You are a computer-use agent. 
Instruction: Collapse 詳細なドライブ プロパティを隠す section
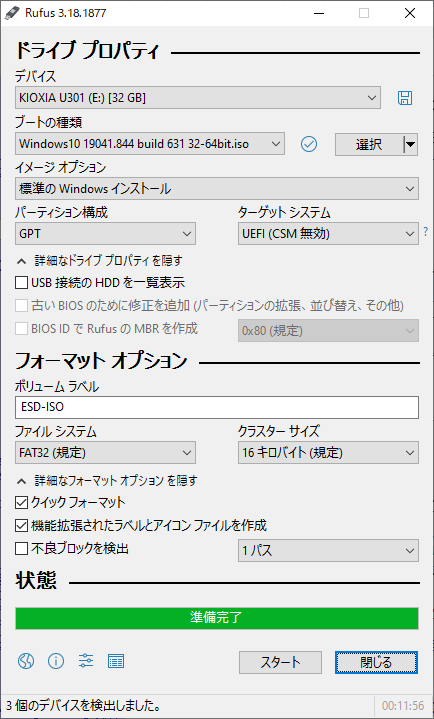(100, 261)
